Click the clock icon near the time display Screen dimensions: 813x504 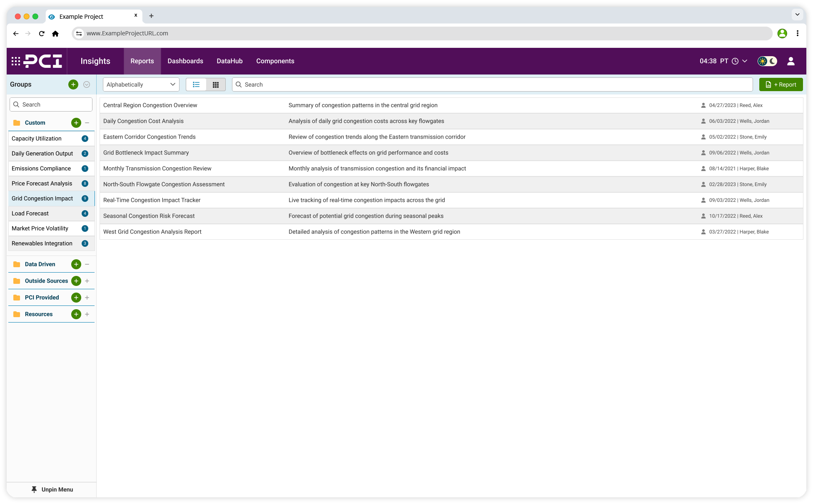pos(734,61)
